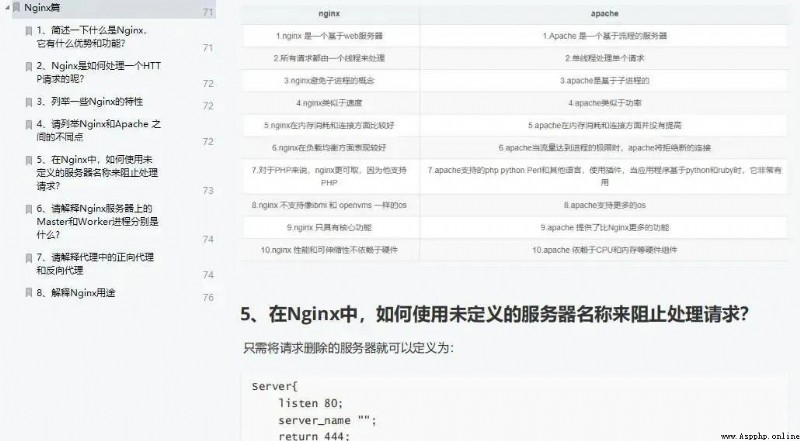800x441 pixels.
Task: Select the Nginx篇 top-level bookmark title
Action: (42, 8)
